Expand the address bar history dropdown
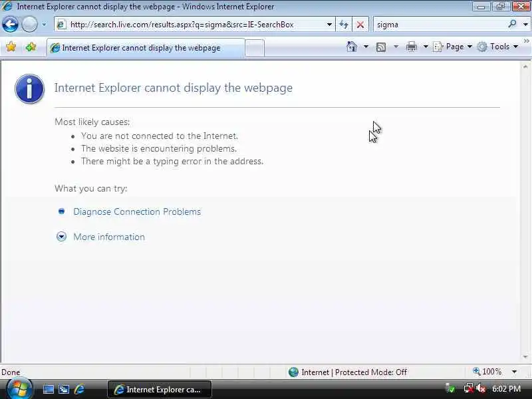532x399 pixels. coord(329,25)
